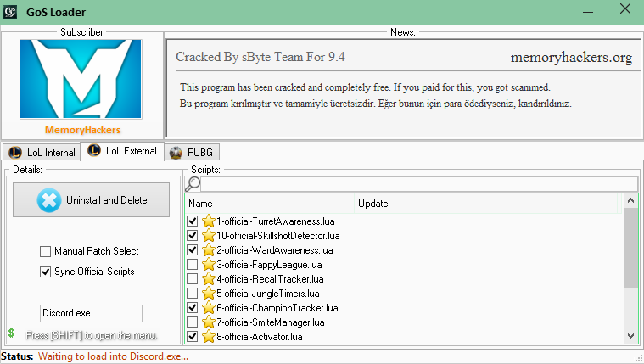Click star icon of 7-official-SmiteManager.lua
This screenshot has height=364, width=644.
[209, 322]
